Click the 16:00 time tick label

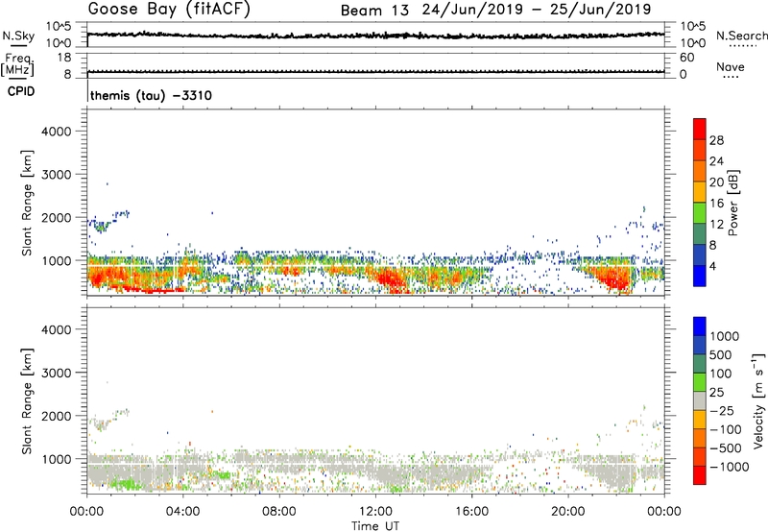point(471,512)
